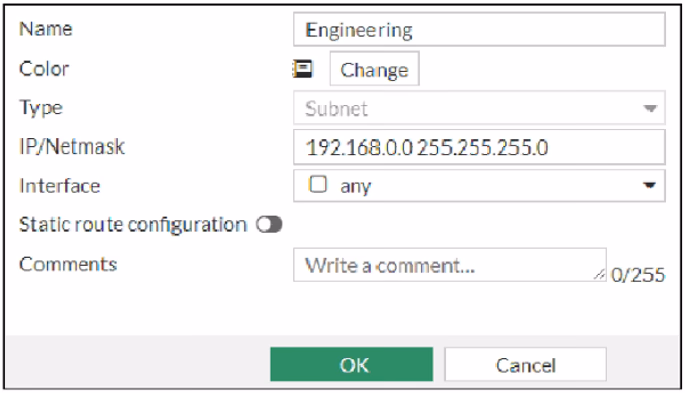This screenshot has height=393, width=685.
Task: Open the Type Subnet dropdown
Action: tap(479, 108)
